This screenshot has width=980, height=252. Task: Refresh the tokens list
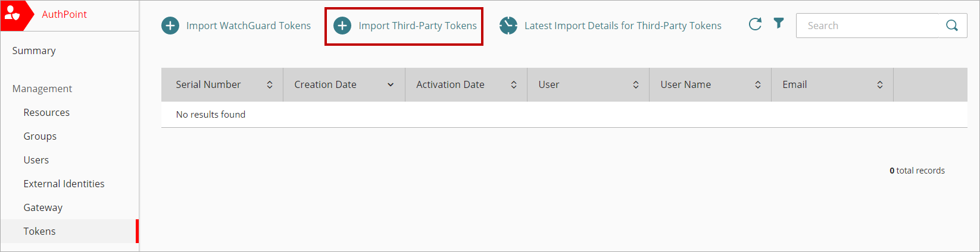click(x=755, y=24)
